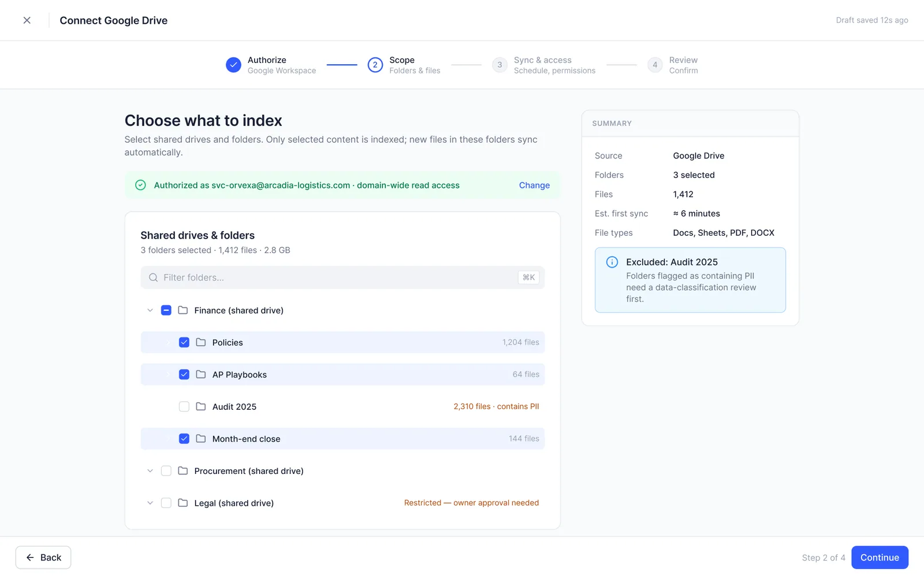
Task: Toggle the Finance shared drive checkbox
Action: 166,310
